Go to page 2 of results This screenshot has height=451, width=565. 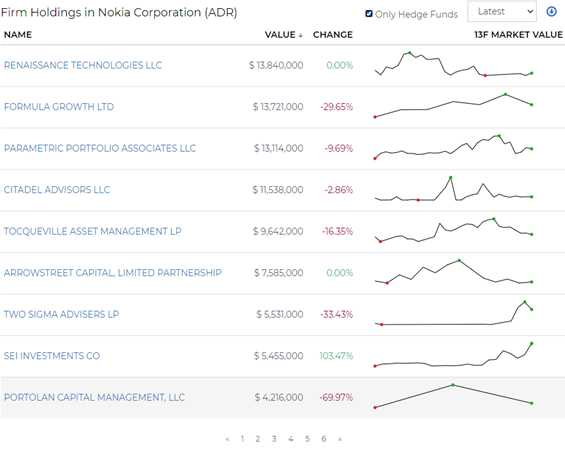tap(258, 439)
